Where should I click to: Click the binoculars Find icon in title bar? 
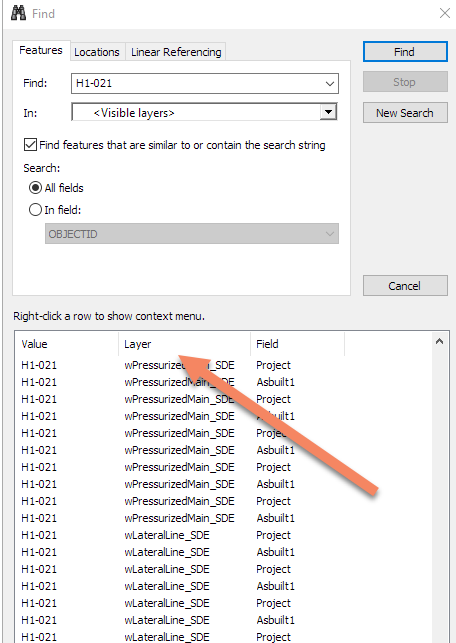[x=18, y=14]
